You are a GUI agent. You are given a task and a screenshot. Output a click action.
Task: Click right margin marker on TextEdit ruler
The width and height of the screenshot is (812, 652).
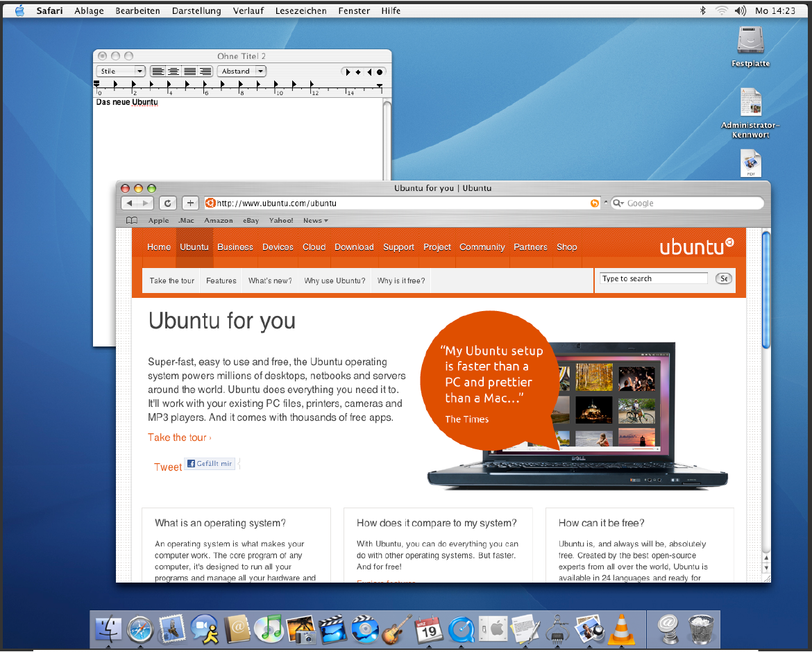(380, 86)
